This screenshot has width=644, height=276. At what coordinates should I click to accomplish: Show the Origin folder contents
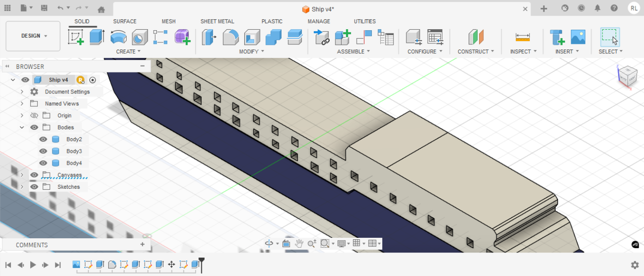[22, 115]
